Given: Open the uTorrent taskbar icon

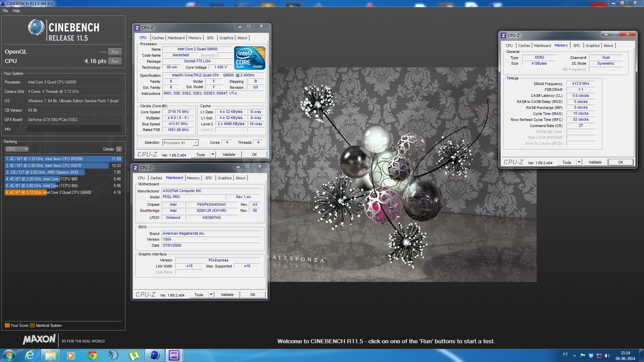Looking at the screenshot, I should coord(133,355).
